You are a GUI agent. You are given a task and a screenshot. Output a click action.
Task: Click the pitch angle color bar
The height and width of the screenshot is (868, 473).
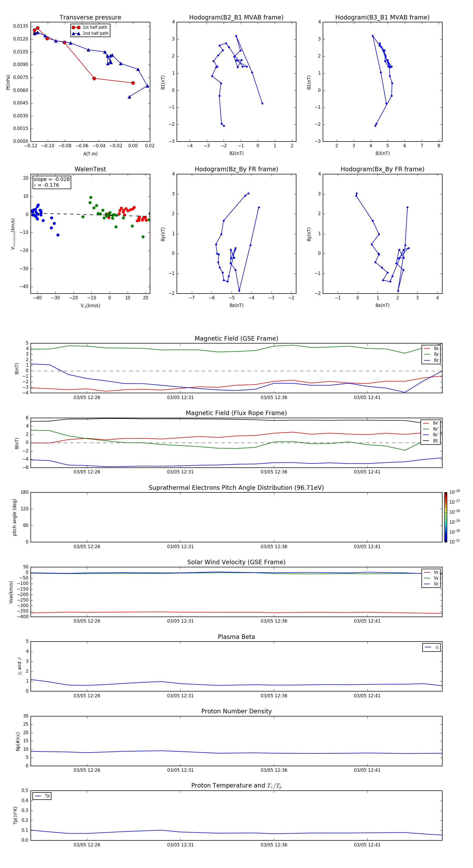(446, 517)
